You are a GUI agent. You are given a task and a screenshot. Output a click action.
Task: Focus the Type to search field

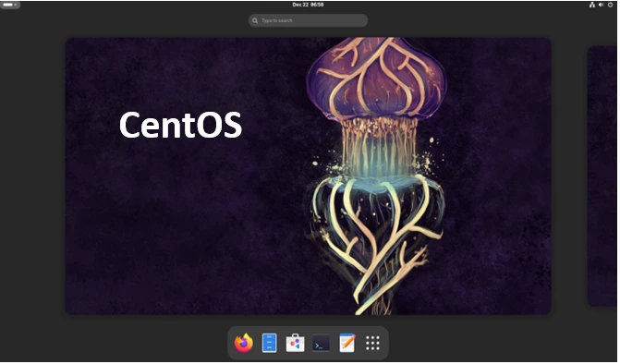tap(309, 20)
